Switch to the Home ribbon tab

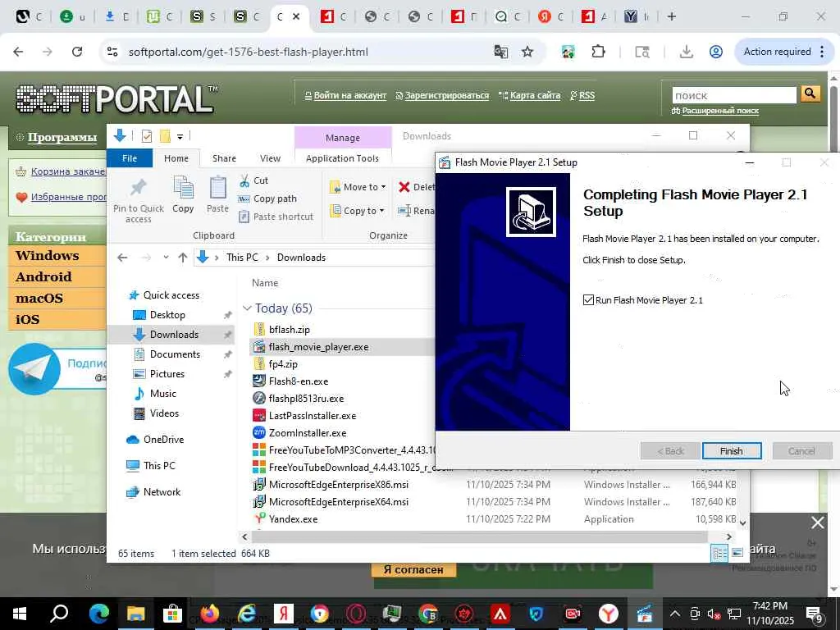(176, 158)
